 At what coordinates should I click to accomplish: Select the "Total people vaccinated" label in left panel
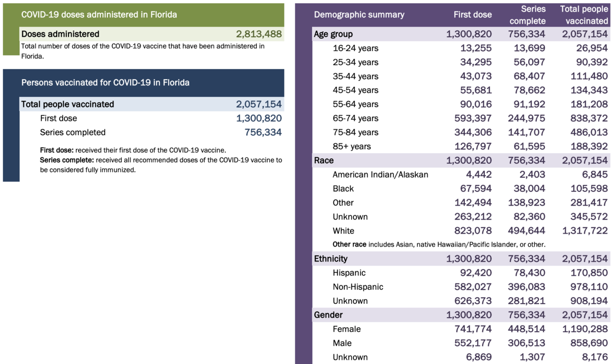pos(67,104)
